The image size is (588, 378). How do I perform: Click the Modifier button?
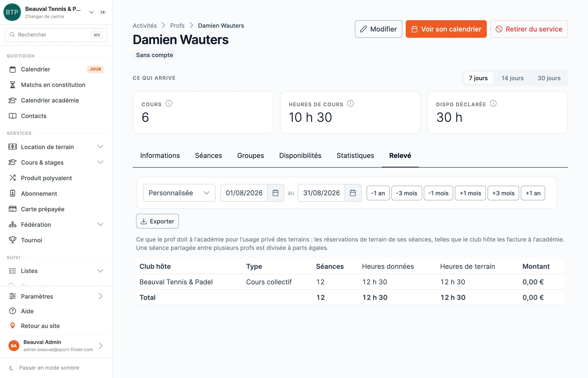tap(378, 29)
